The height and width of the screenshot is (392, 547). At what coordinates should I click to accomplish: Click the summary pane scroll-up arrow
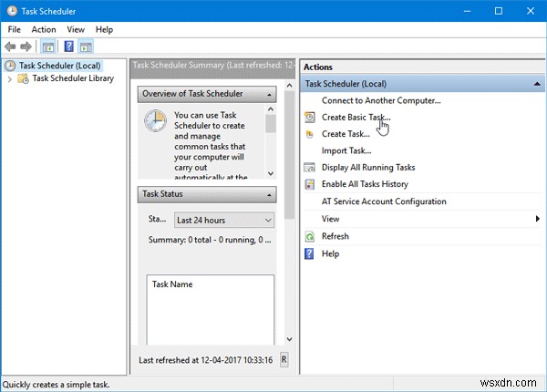pyautogui.click(x=289, y=85)
